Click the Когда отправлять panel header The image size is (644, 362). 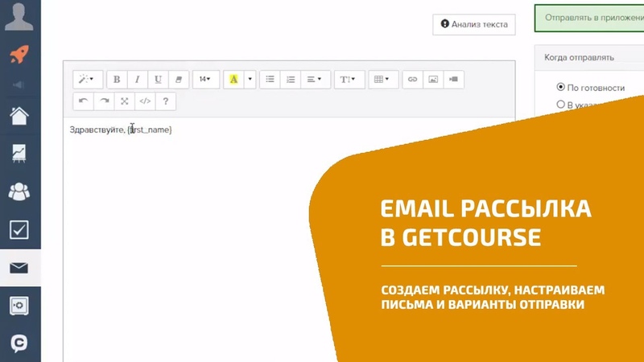click(x=589, y=57)
